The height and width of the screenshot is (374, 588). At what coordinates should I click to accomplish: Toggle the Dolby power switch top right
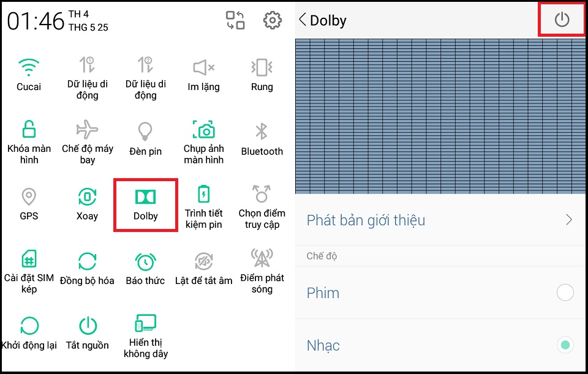coord(562,19)
